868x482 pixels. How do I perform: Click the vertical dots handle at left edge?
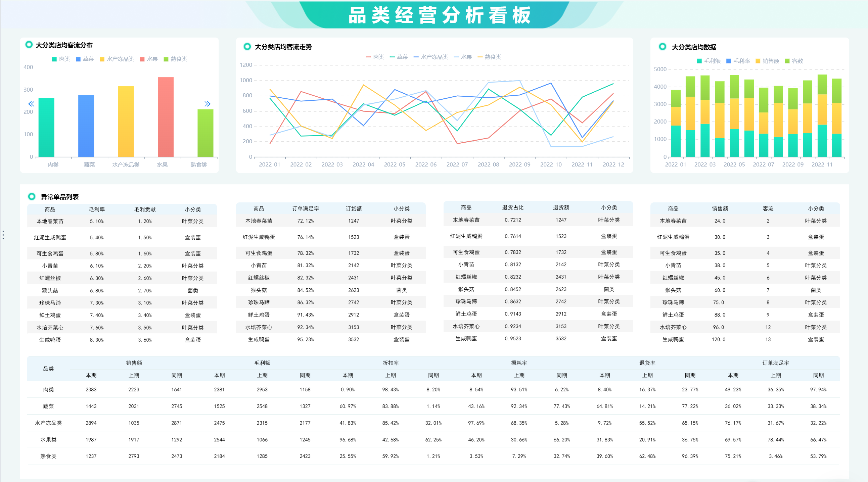click(3, 235)
